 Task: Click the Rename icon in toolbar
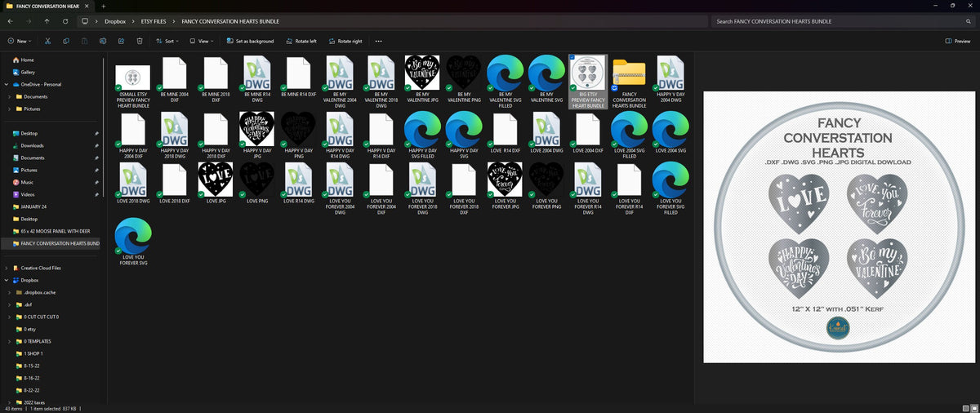103,41
